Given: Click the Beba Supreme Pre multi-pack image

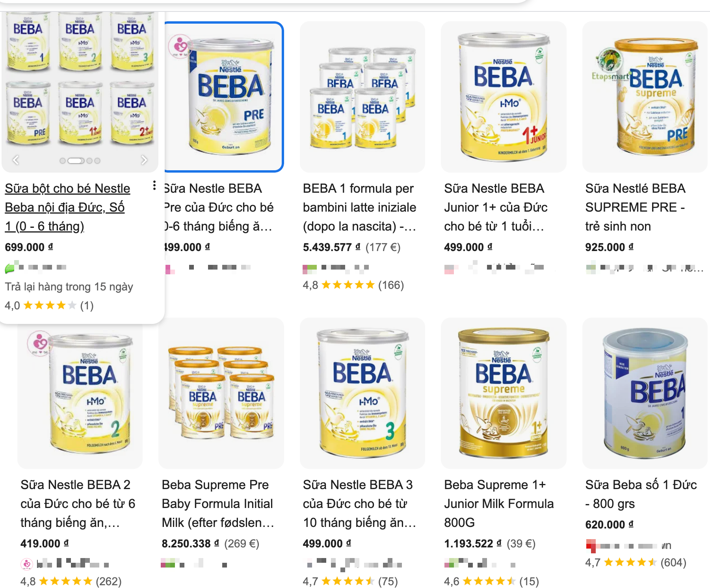Looking at the screenshot, I should coord(221,393).
